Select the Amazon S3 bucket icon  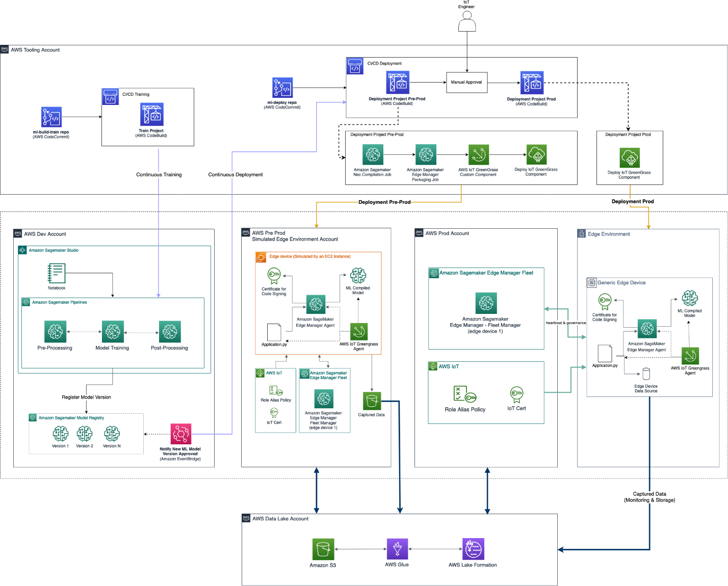pos(323,549)
